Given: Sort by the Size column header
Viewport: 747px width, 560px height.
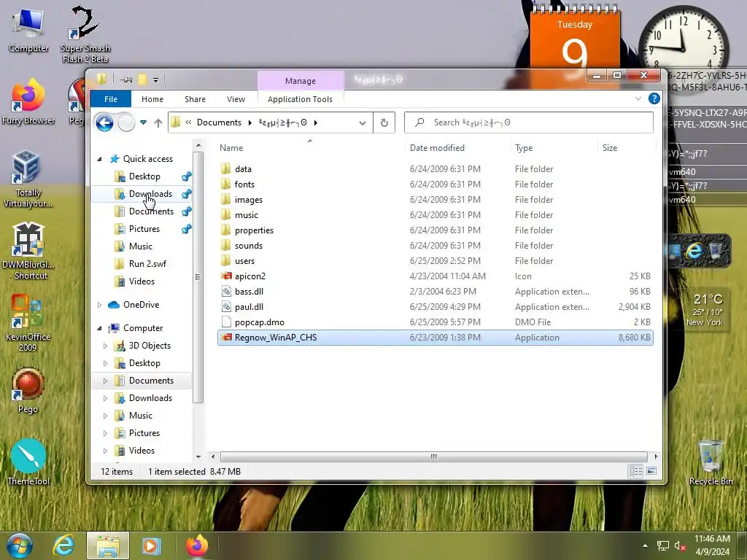Looking at the screenshot, I should (610, 148).
